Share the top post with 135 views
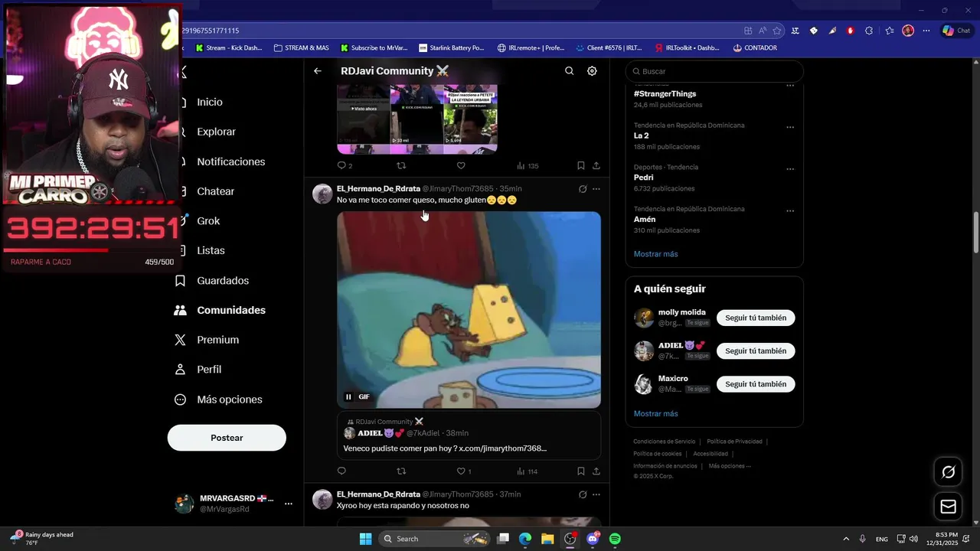Image resolution: width=980 pixels, height=551 pixels. pos(596,165)
